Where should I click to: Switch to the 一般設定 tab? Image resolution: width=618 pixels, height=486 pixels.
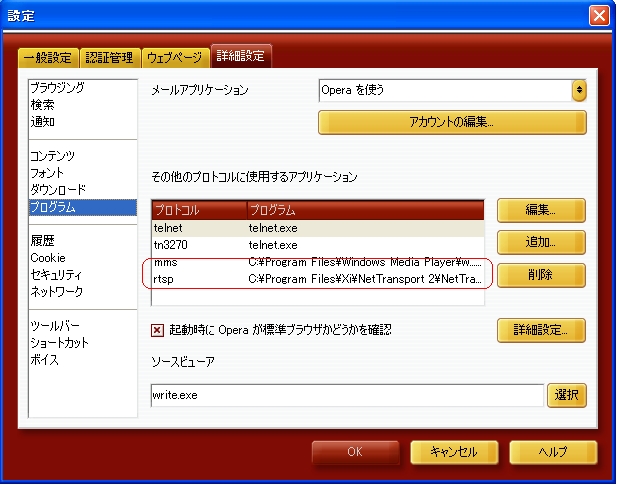click(x=48, y=58)
